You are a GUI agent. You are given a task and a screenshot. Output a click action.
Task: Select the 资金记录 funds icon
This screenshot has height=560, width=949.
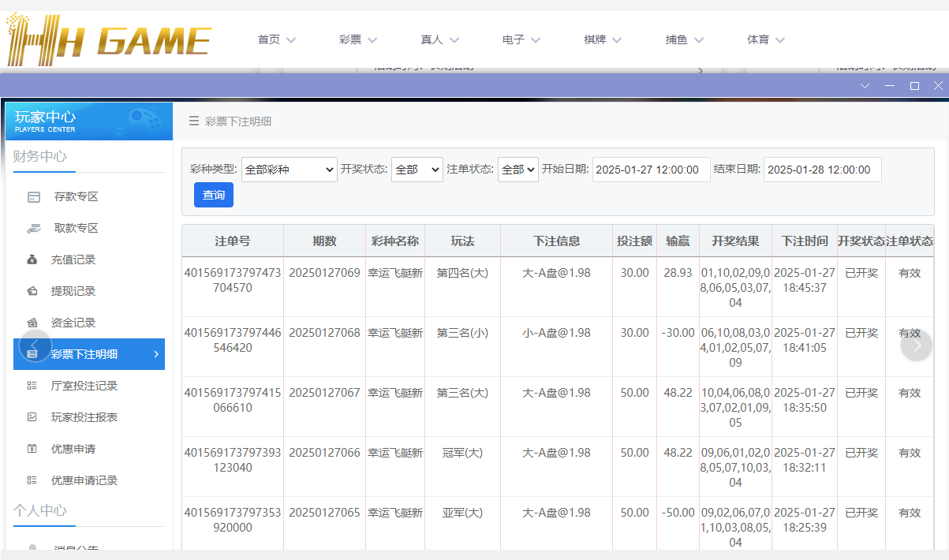click(32, 322)
